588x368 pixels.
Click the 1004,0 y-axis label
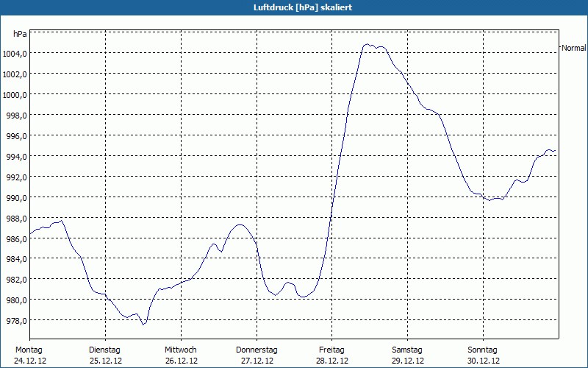click(x=15, y=54)
